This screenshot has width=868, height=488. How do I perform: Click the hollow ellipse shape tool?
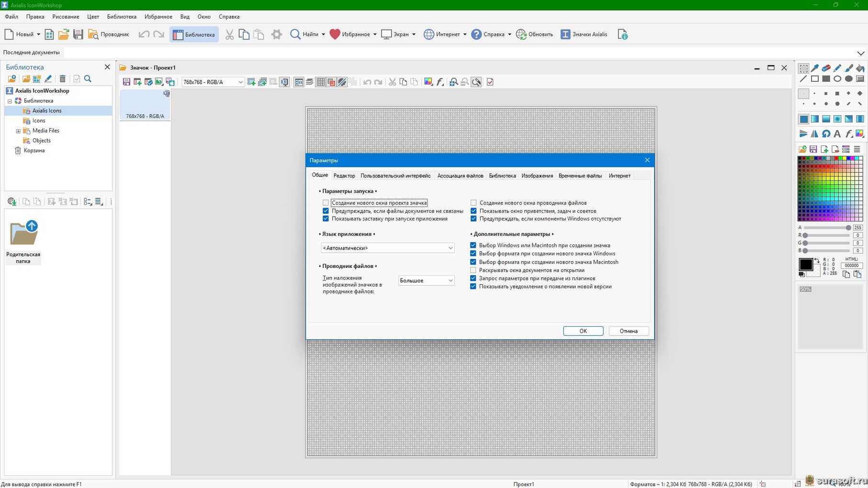[837, 79]
